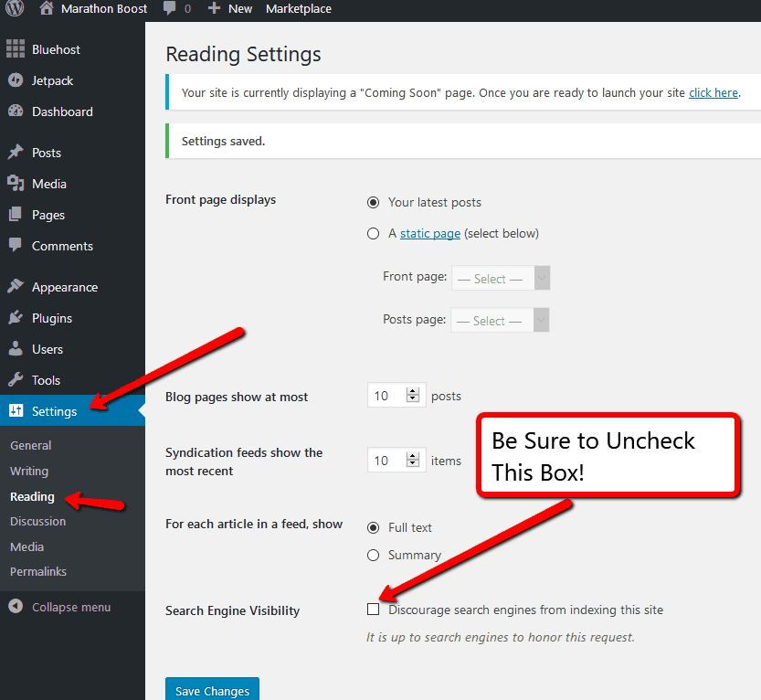Go to General settings submenu
This screenshot has width=761, height=700.
pyautogui.click(x=30, y=445)
